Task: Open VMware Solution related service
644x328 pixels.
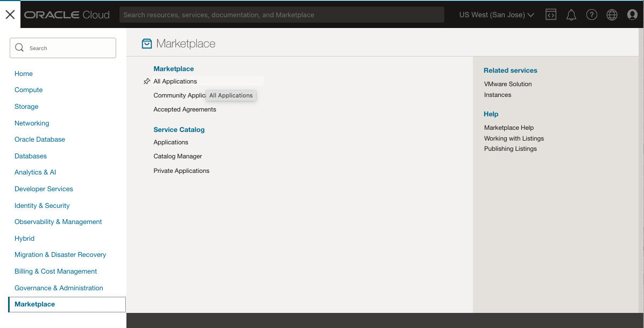Action: [x=507, y=84]
